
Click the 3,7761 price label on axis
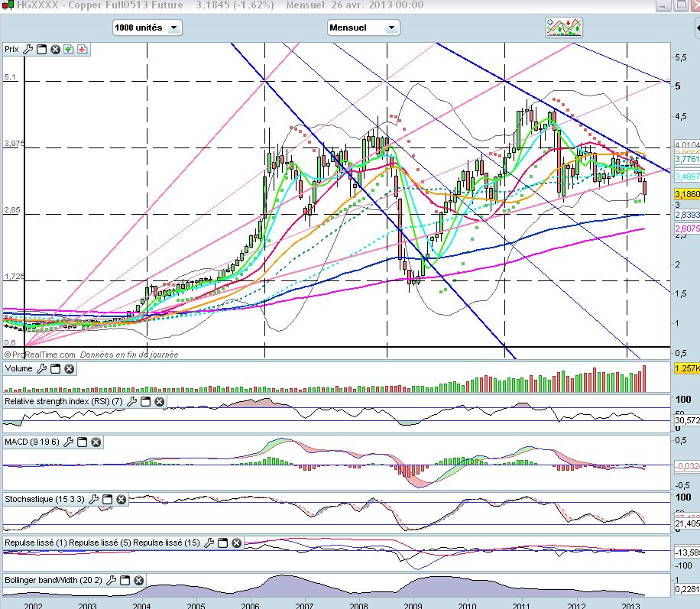coord(687,159)
